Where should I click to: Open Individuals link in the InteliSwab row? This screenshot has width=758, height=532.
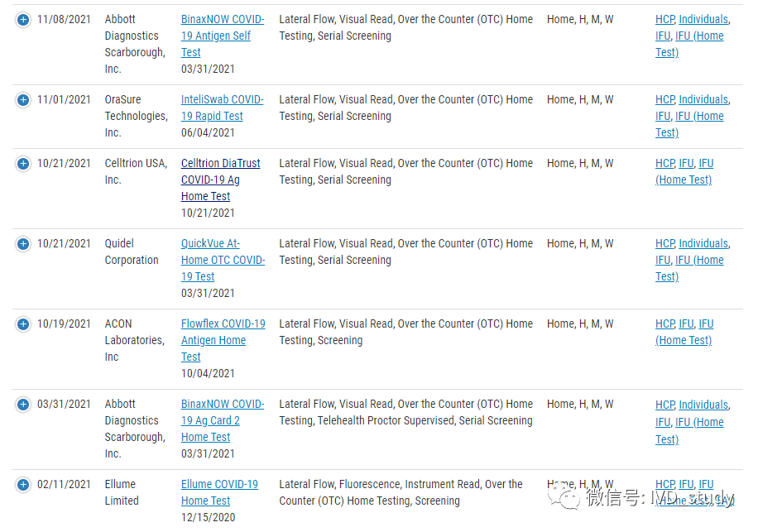point(703,99)
